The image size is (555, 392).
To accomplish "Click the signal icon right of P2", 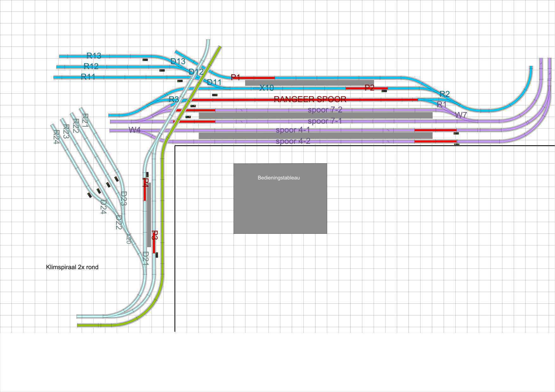I will (384, 91).
